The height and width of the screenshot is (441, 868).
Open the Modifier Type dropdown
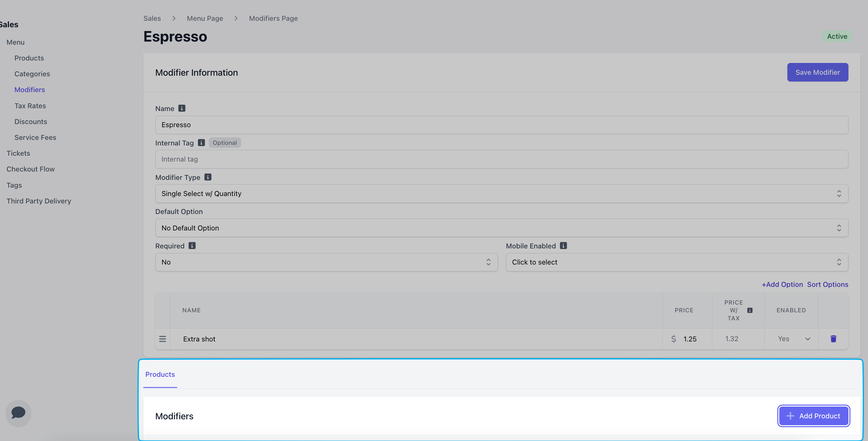(x=501, y=194)
